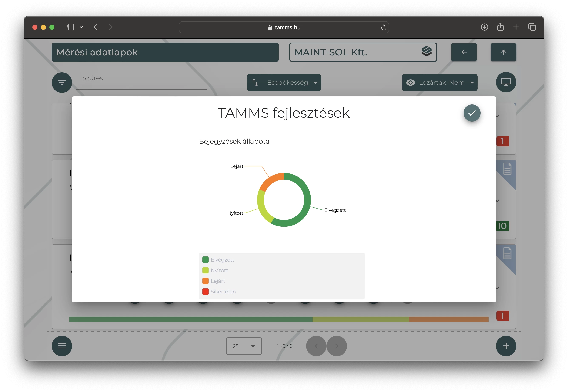The height and width of the screenshot is (392, 568).
Task: Click the 1-6 / 6 pagination text
Action: [x=284, y=346]
